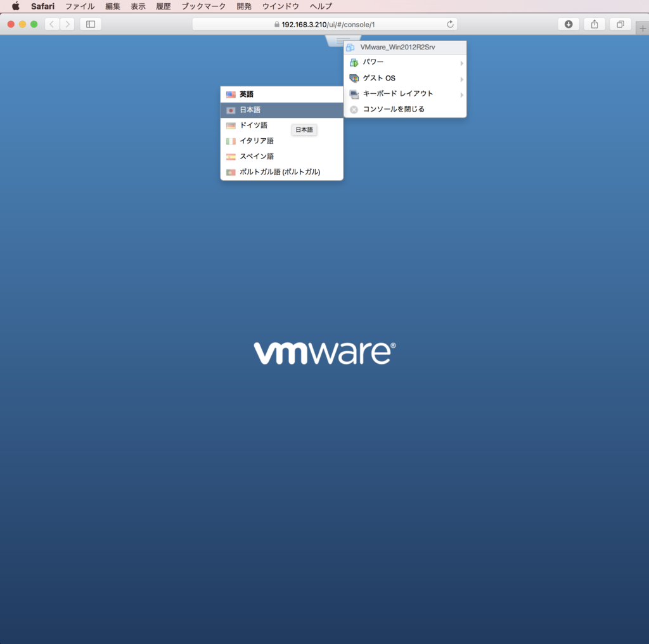Open the ブックマーク menu
Image resolution: width=649 pixels, height=644 pixels.
coord(203,6)
